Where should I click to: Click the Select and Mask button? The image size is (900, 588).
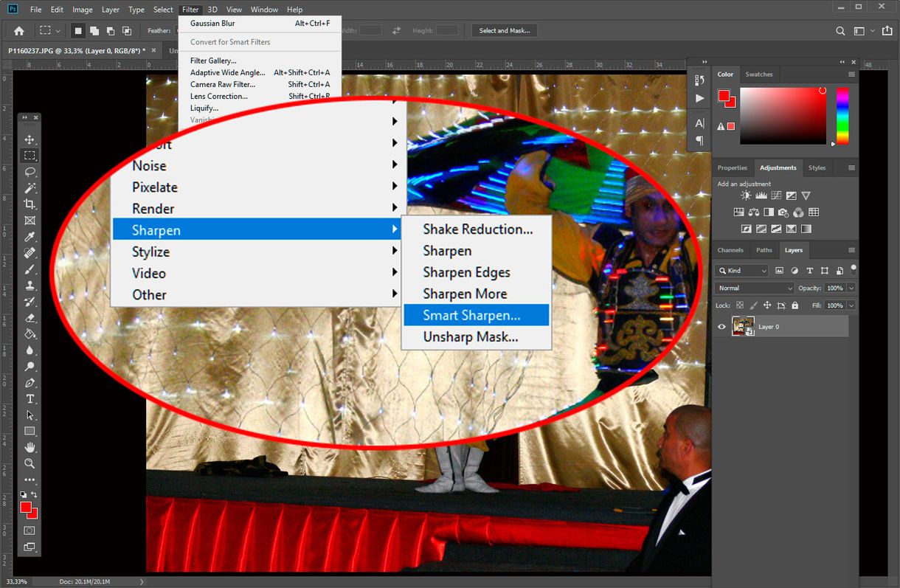pyautogui.click(x=504, y=30)
